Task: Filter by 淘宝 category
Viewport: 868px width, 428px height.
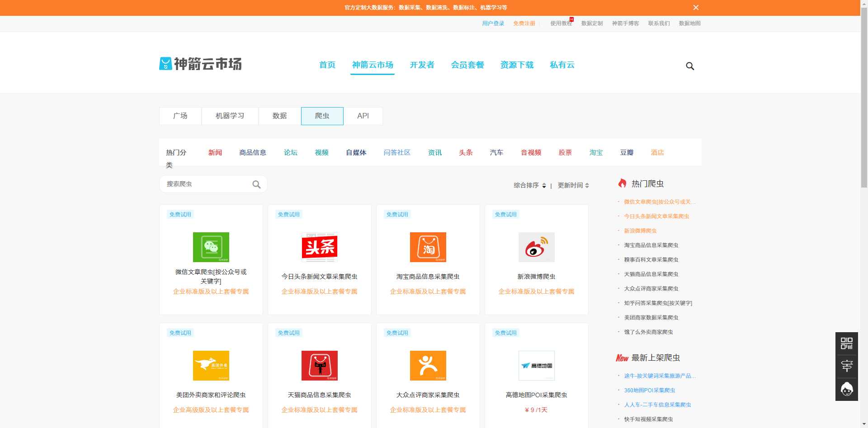Action: tap(596, 153)
